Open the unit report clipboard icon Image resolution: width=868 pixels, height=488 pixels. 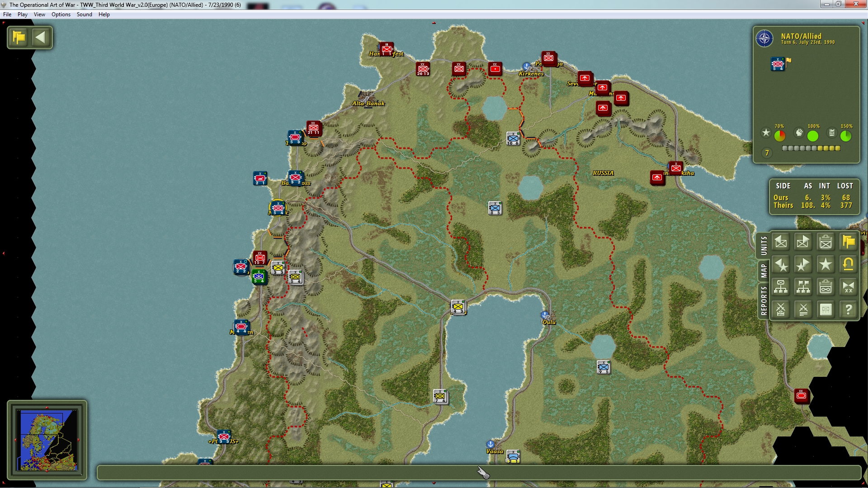[826, 242]
